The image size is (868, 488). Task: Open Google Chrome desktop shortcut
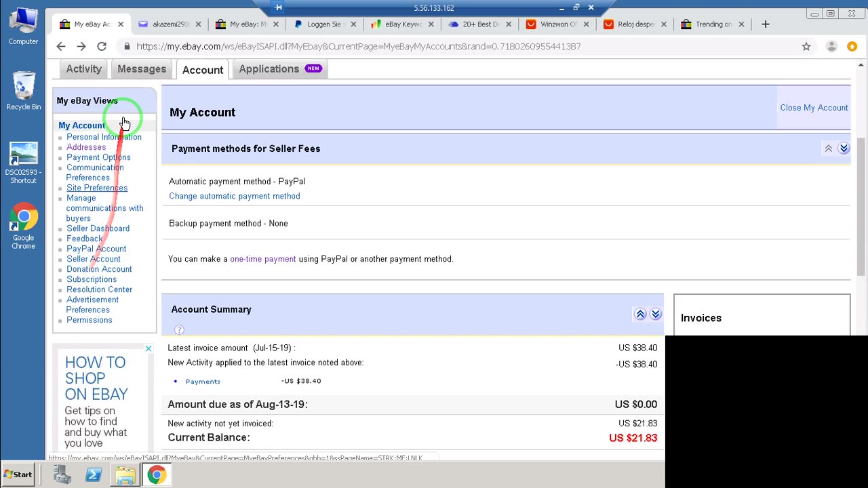(23, 226)
